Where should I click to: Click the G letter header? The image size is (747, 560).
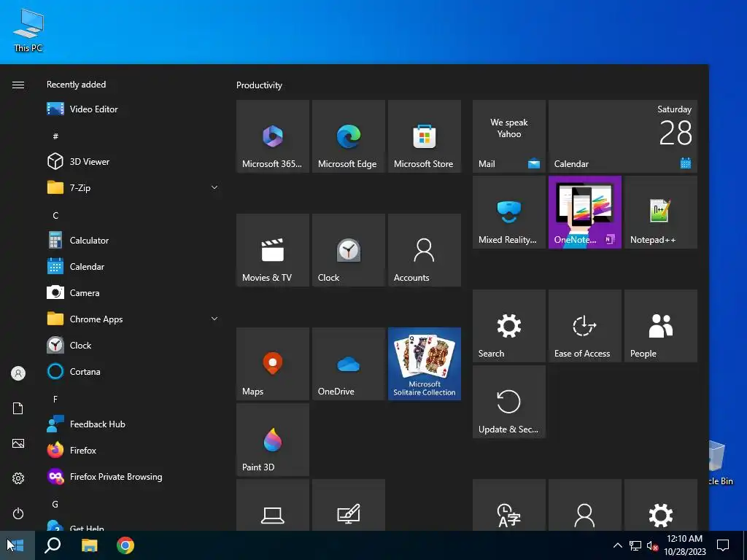(x=55, y=504)
